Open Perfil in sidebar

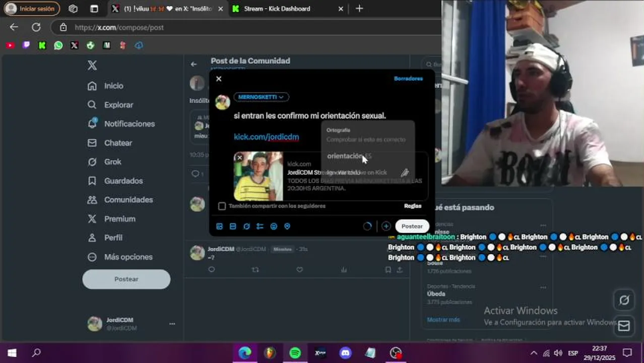pyautogui.click(x=105, y=237)
